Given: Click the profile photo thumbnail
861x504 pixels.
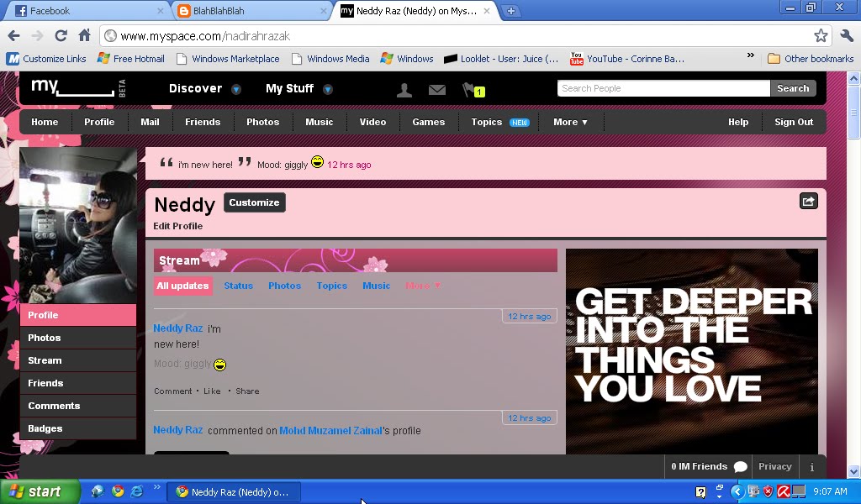Looking at the screenshot, I should pyautogui.click(x=78, y=225).
